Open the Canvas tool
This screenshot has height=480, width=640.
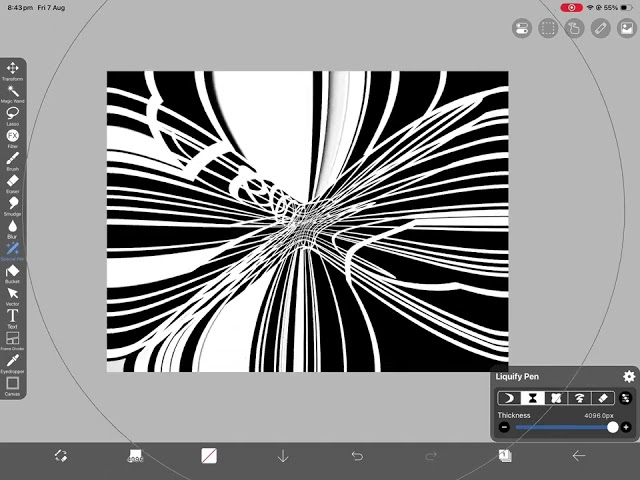13,386
